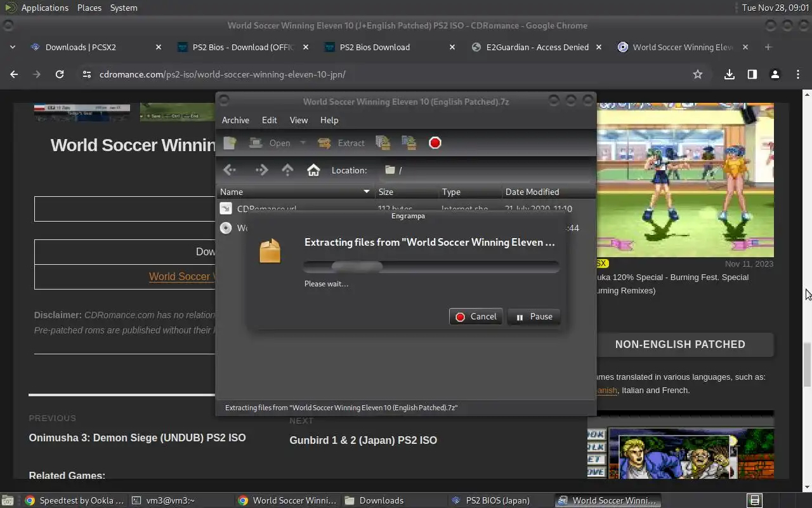Click the show desktop icon in taskbar
Viewport: 812px width, 508px height.
click(8, 500)
